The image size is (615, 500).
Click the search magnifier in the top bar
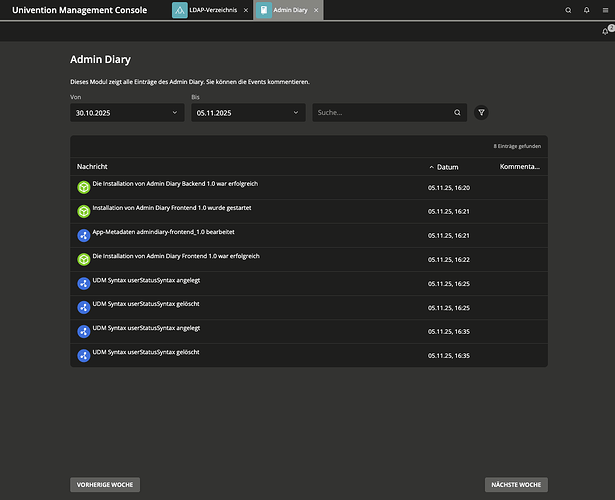point(569,10)
